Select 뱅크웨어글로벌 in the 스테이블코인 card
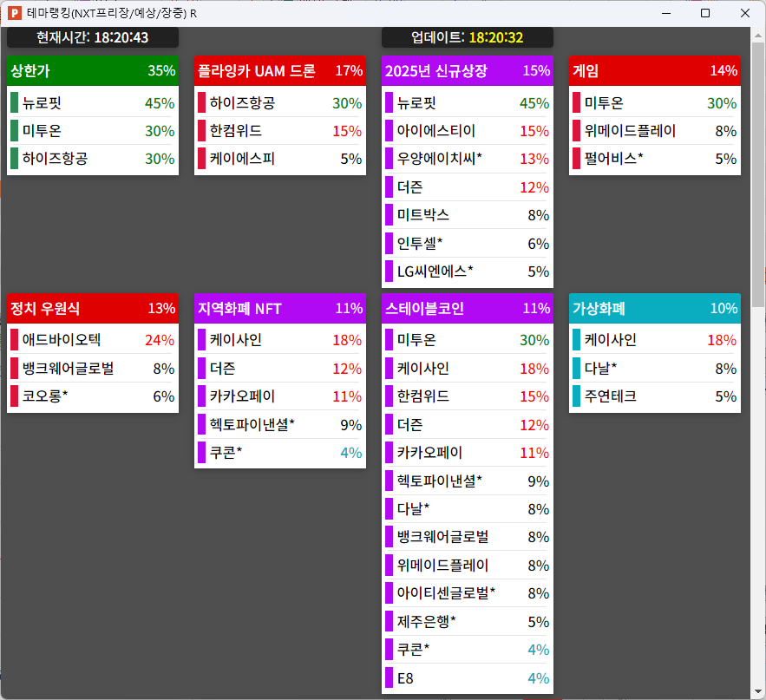This screenshot has height=700, width=766. pos(468,537)
